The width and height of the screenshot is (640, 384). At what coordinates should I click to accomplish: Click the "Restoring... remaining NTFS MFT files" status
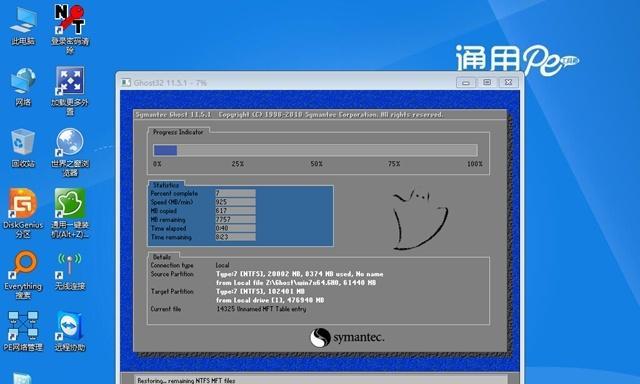pyautogui.click(x=186, y=380)
